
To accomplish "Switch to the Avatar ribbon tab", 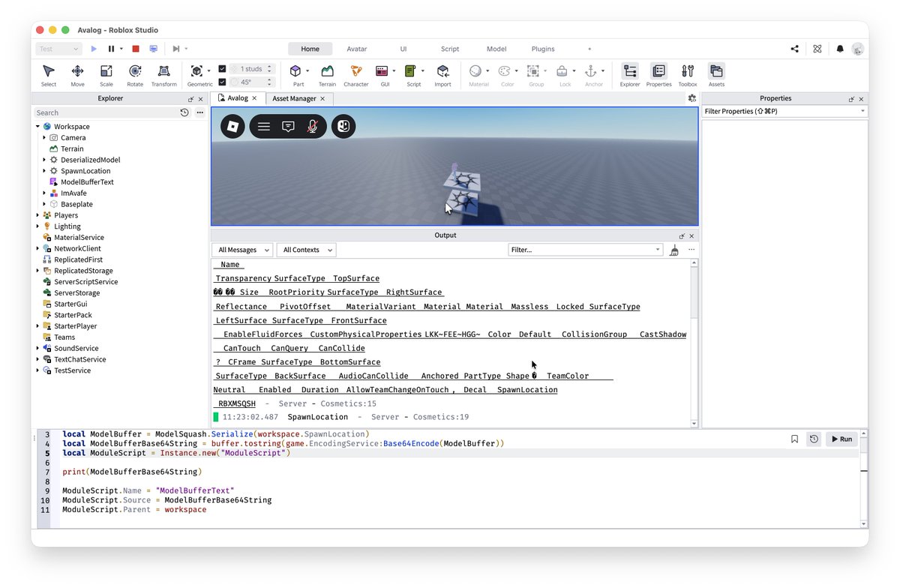I will 357,49.
